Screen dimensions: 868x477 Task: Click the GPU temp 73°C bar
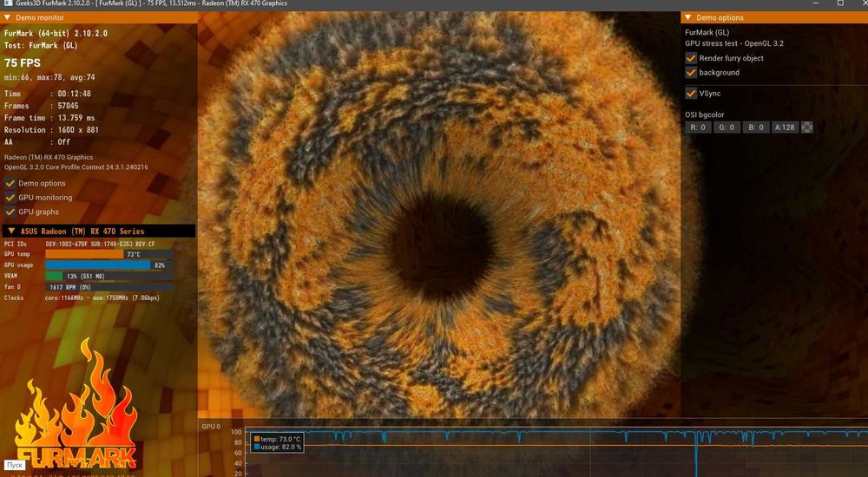click(x=109, y=254)
